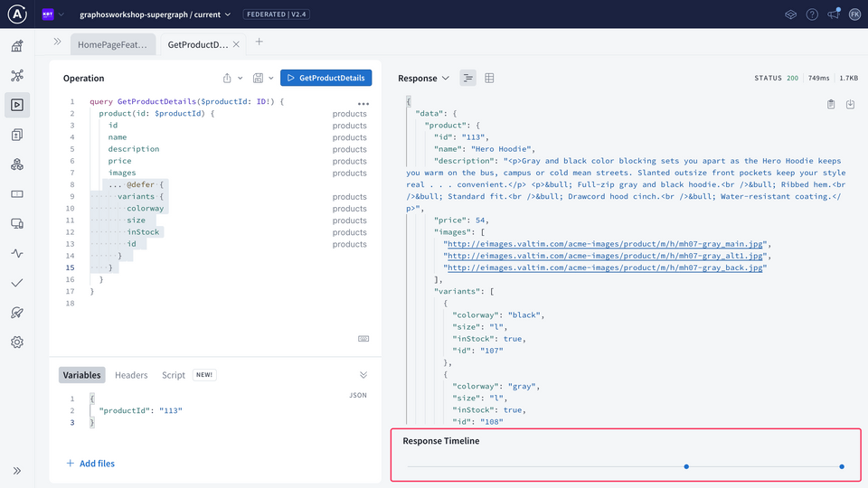Select the GetProductD... operation tab

click(198, 44)
